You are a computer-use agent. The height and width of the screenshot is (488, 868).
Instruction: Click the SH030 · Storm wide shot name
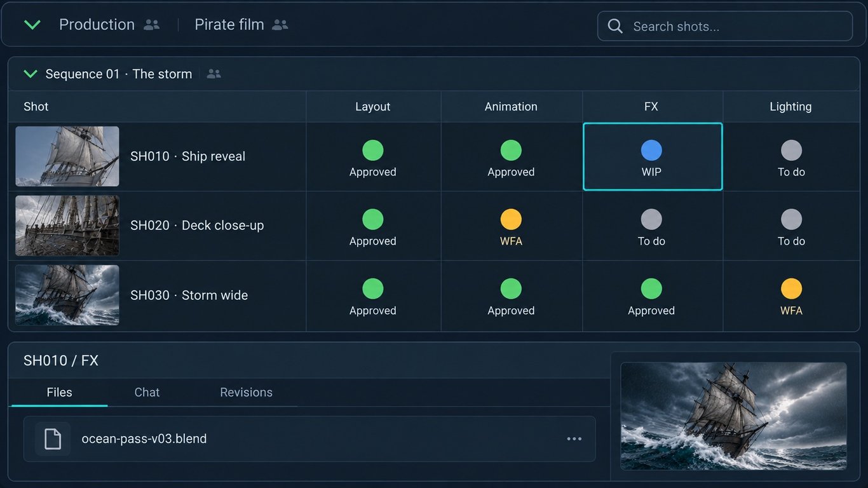click(x=189, y=295)
